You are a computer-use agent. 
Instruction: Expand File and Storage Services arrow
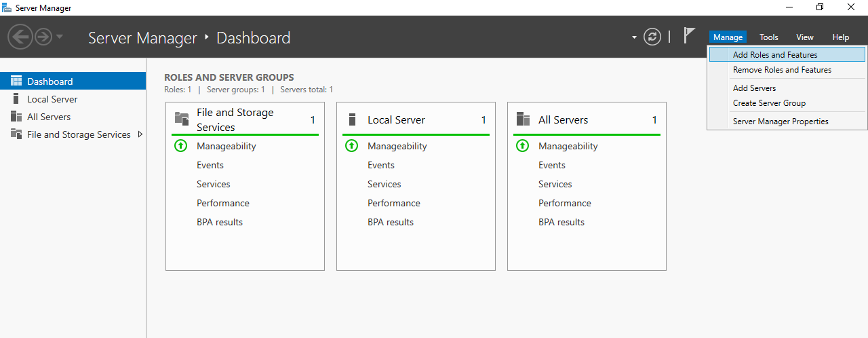coord(140,134)
